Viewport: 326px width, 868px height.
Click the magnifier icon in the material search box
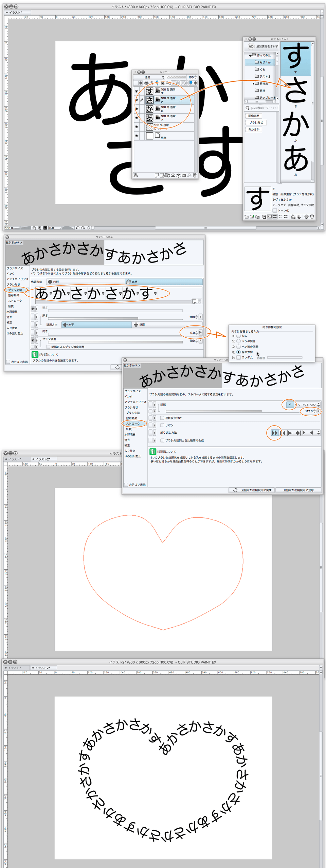(248, 108)
